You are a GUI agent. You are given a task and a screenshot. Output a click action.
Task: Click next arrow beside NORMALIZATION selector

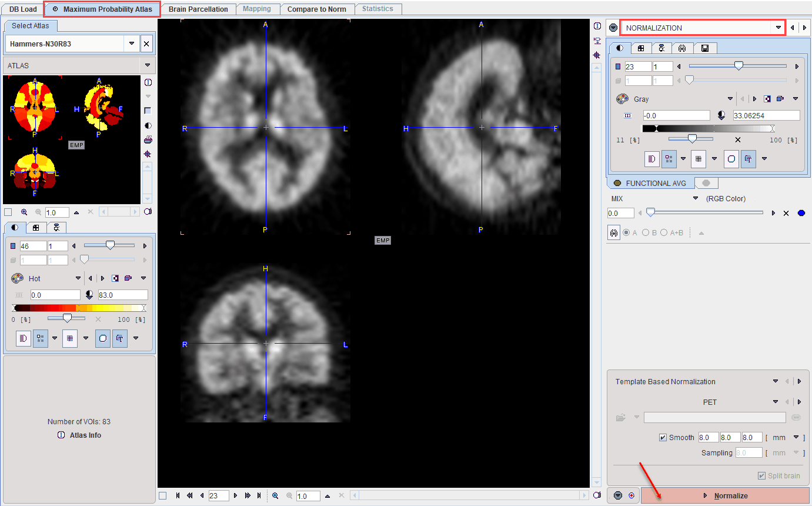pyautogui.click(x=804, y=28)
